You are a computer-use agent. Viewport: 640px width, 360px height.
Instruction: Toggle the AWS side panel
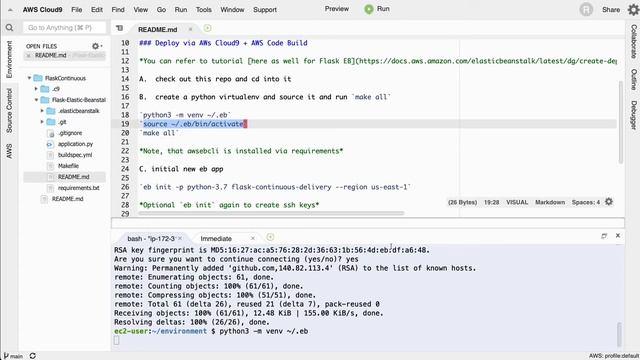click(9, 151)
